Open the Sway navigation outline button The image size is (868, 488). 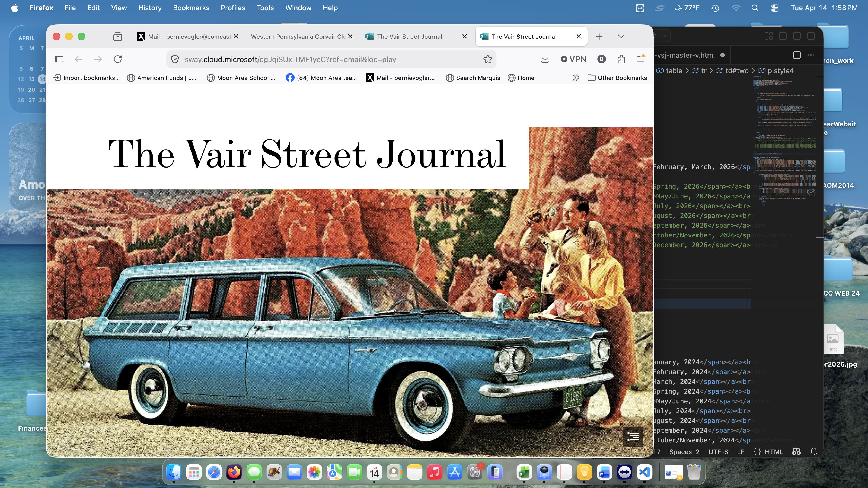633,436
